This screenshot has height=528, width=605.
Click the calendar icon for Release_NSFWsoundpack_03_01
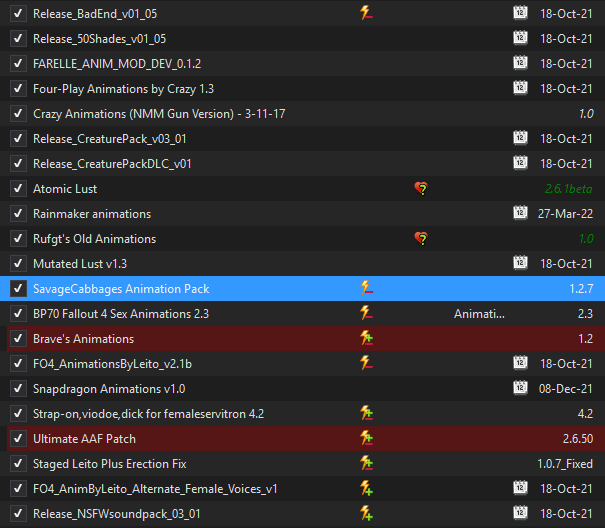520,513
